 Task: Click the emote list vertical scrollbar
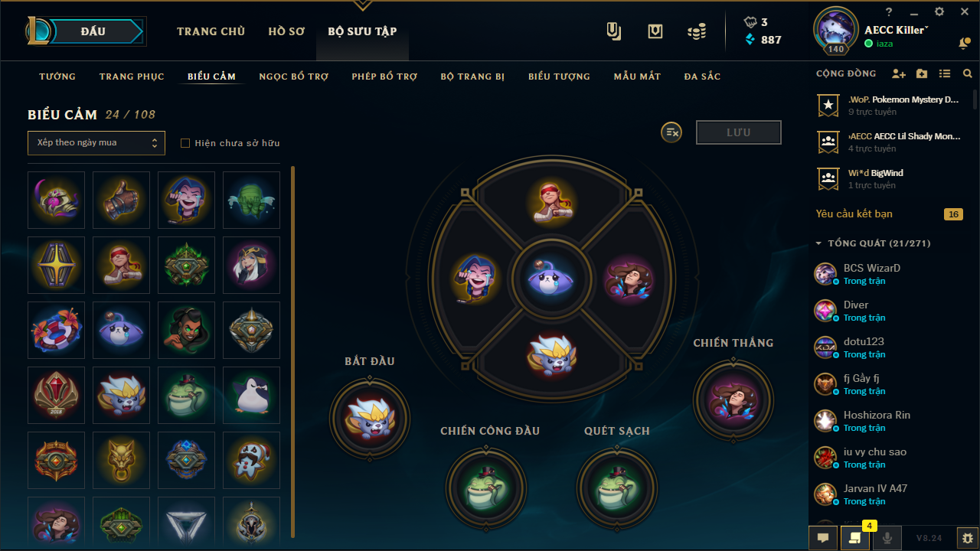point(292,352)
